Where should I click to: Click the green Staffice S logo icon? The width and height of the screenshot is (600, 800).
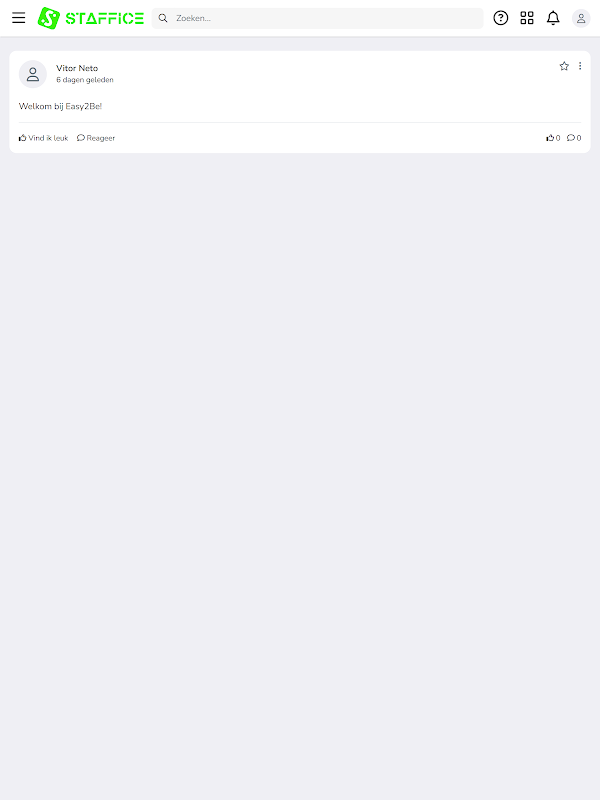pyautogui.click(x=49, y=18)
